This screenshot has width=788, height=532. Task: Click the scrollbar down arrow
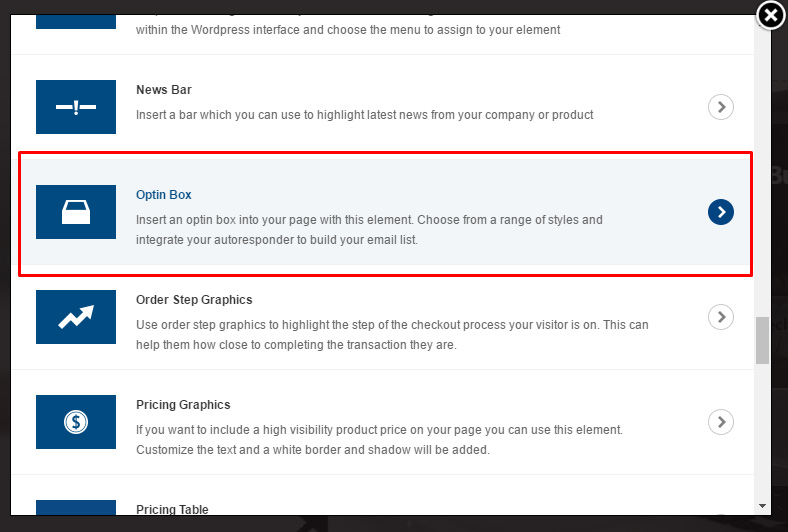[x=762, y=506]
